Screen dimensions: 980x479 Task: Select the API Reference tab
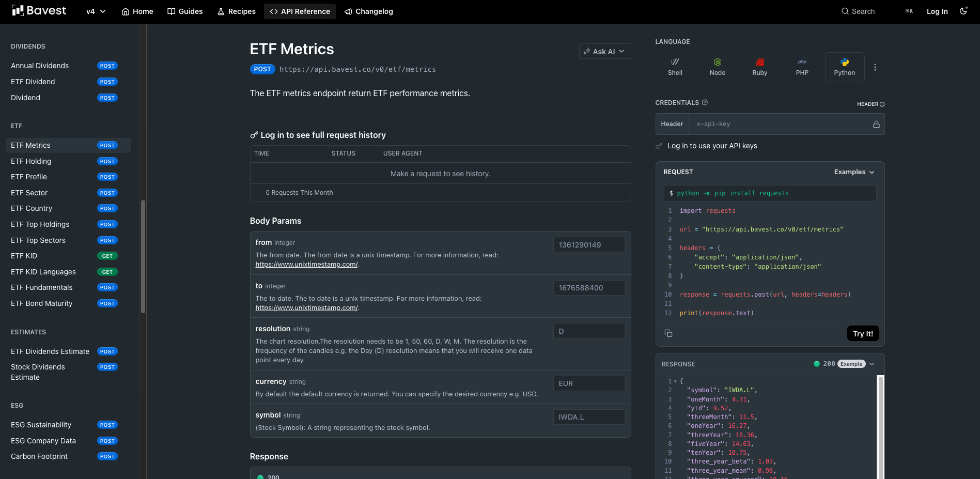point(300,11)
